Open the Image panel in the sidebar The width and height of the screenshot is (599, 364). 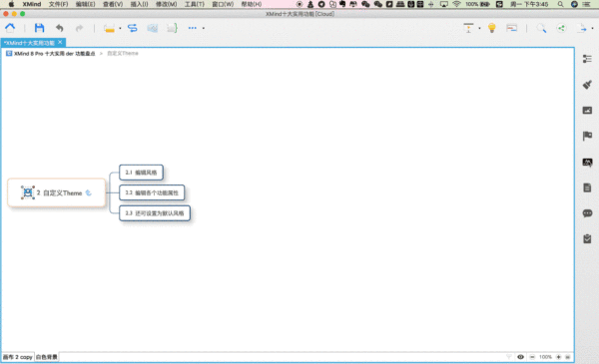(x=587, y=111)
